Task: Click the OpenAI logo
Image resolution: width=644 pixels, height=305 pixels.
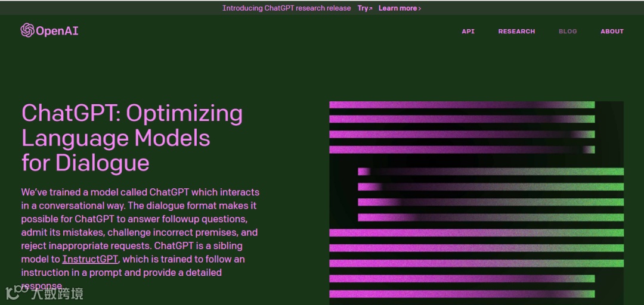Action: tap(49, 30)
